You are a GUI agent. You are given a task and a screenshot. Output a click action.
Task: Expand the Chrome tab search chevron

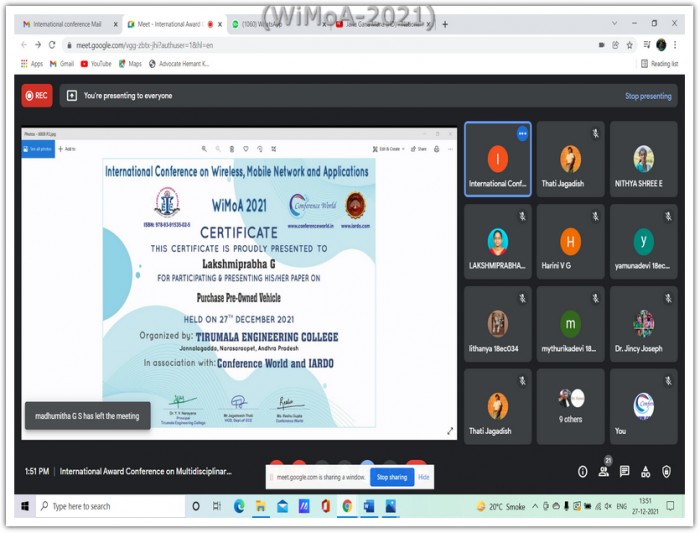pos(614,23)
